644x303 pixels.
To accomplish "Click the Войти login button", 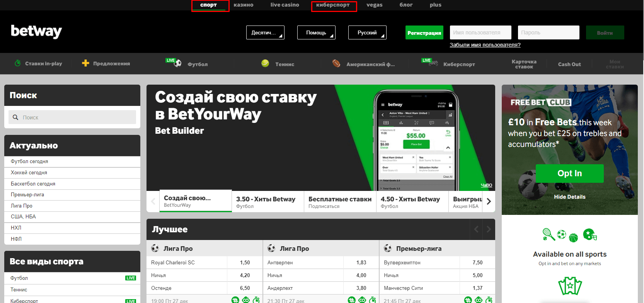I will click(605, 32).
